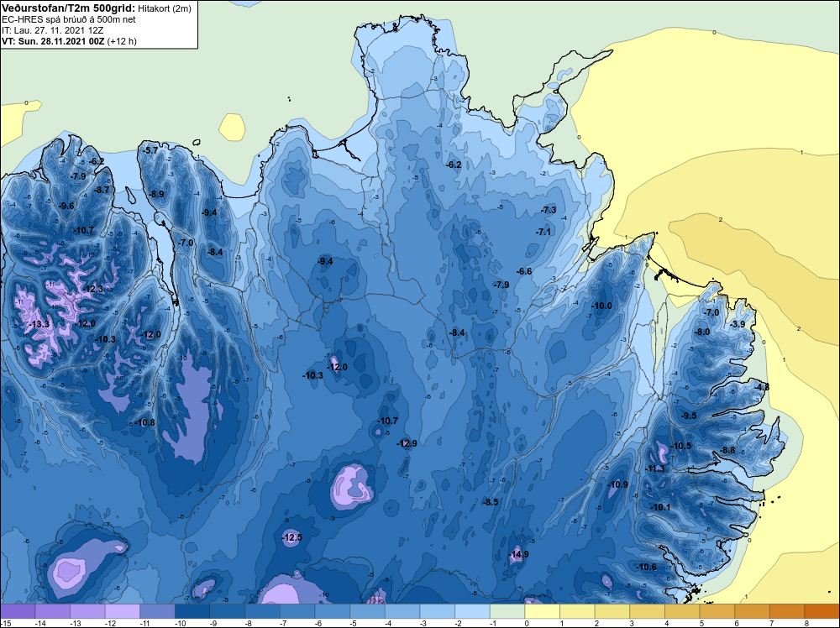Click the -4.8 temperature label

point(763,386)
